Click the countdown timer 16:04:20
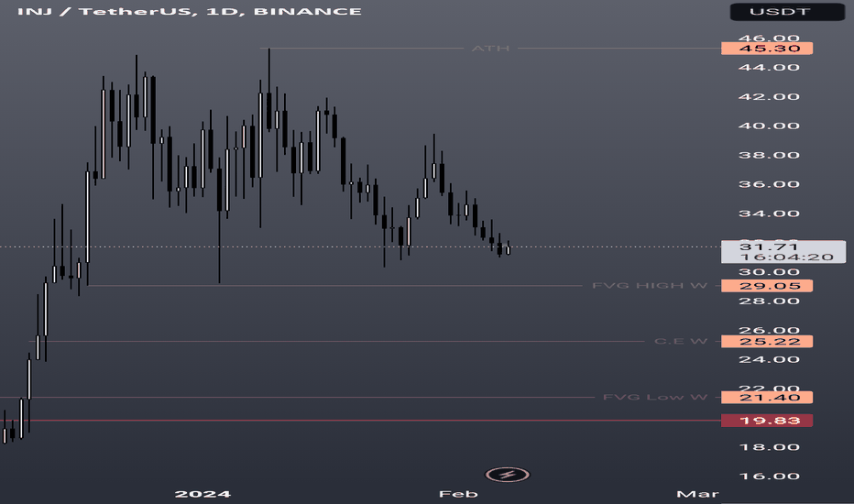 pyautogui.click(x=786, y=257)
